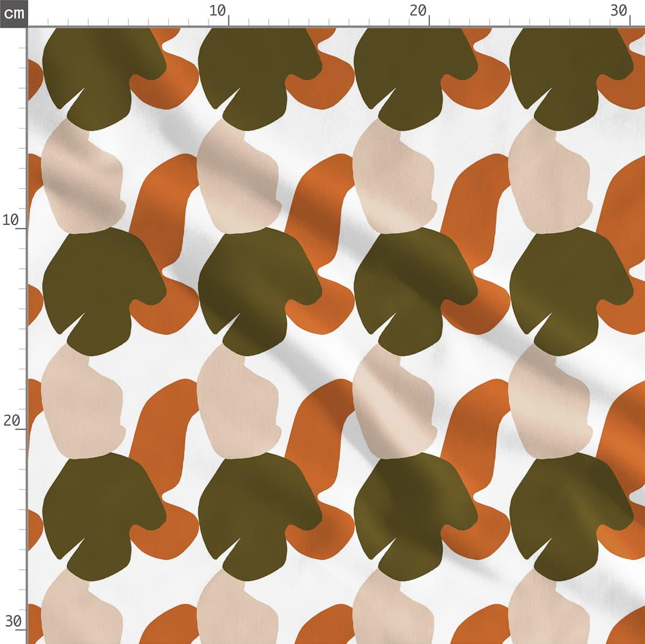Click the 10 mark on horizontal ruler
Screen dimensions: 645x644
218,12
